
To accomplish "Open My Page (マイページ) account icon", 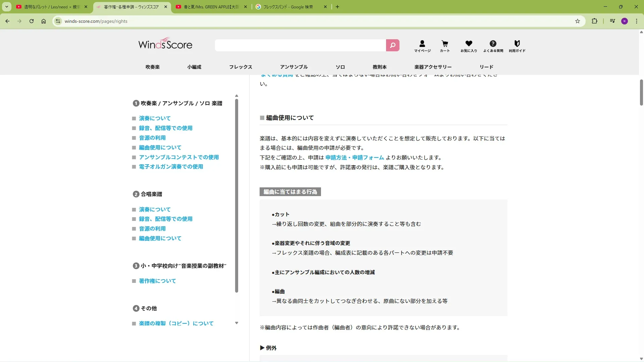I will point(422,46).
